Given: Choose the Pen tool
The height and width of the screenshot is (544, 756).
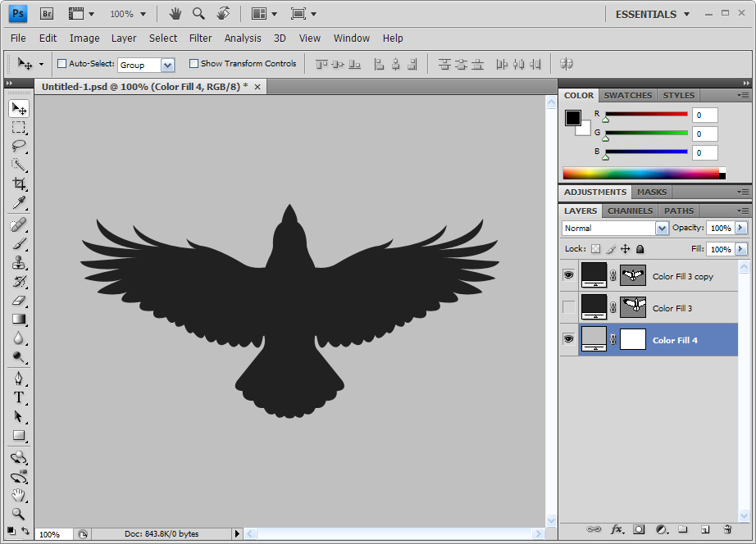Looking at the screenshot, I should [19, 378].
